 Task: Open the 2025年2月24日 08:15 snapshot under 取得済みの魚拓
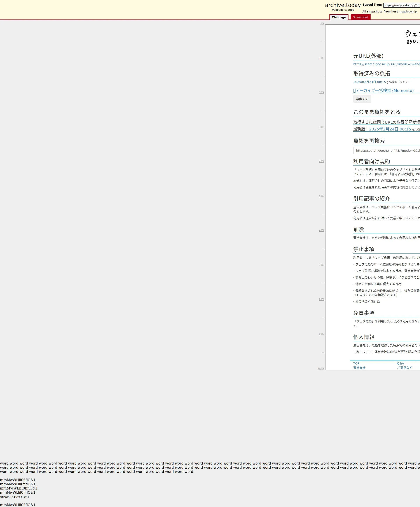369,82
